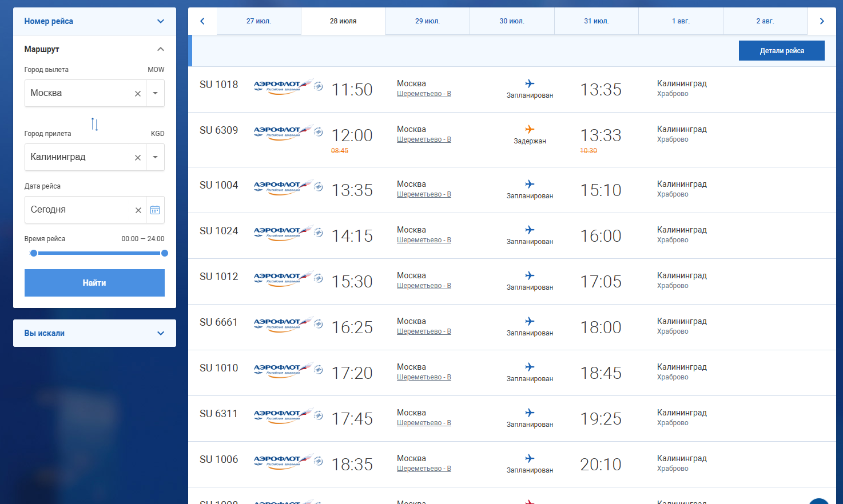Click orange delayed plane icon for SU 6309
Image resolution: width=843 pixels, height=504 pixels.
coord(530,129)
